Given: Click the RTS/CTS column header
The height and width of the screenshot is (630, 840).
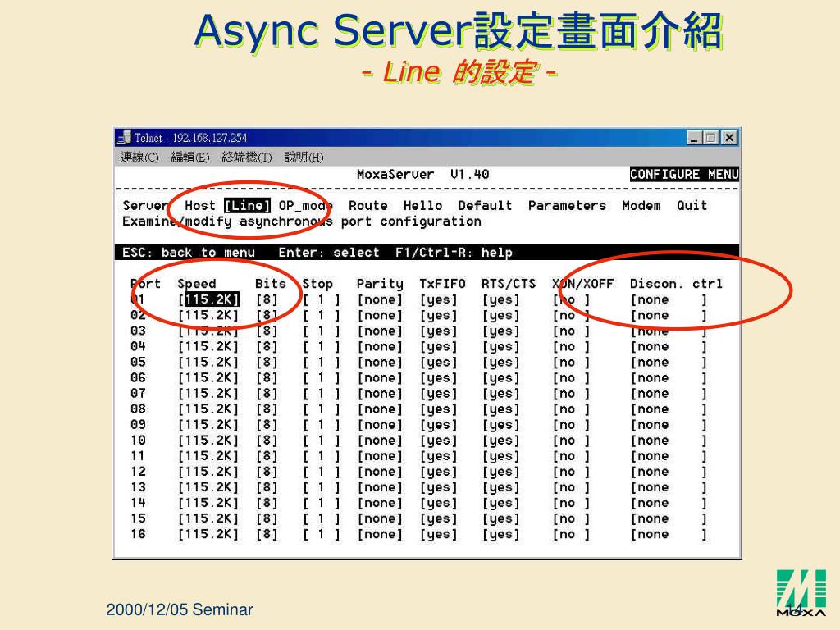Looking at the screenshot, I should click(x=509, y=284).
